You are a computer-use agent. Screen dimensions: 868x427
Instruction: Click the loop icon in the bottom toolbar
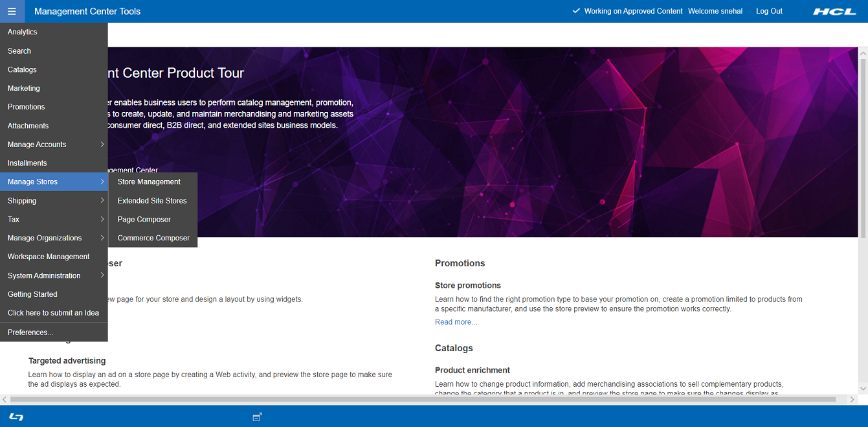tap(16, 417)
